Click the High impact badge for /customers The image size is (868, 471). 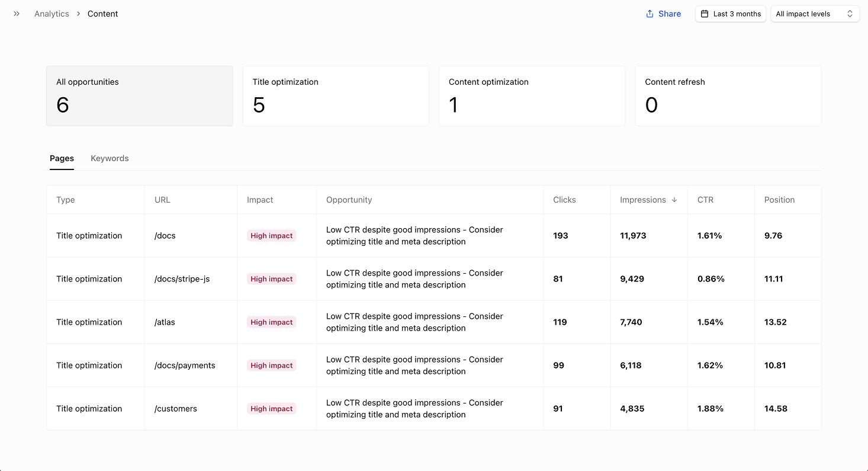pyautogui.click(x=271, y=409)
